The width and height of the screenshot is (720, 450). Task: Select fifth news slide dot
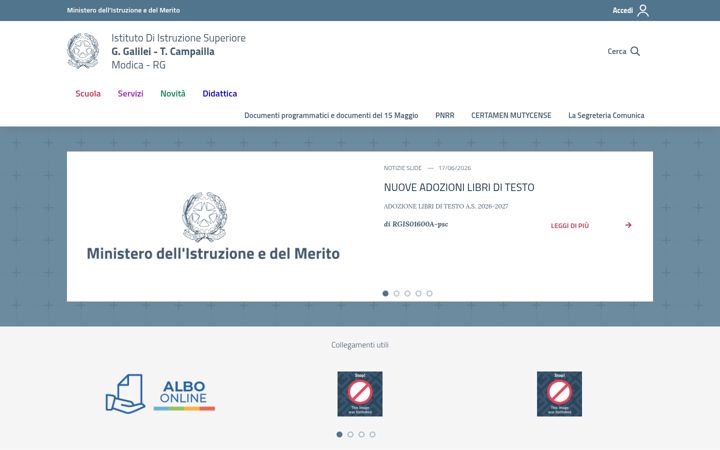click(x=429, y=293)
